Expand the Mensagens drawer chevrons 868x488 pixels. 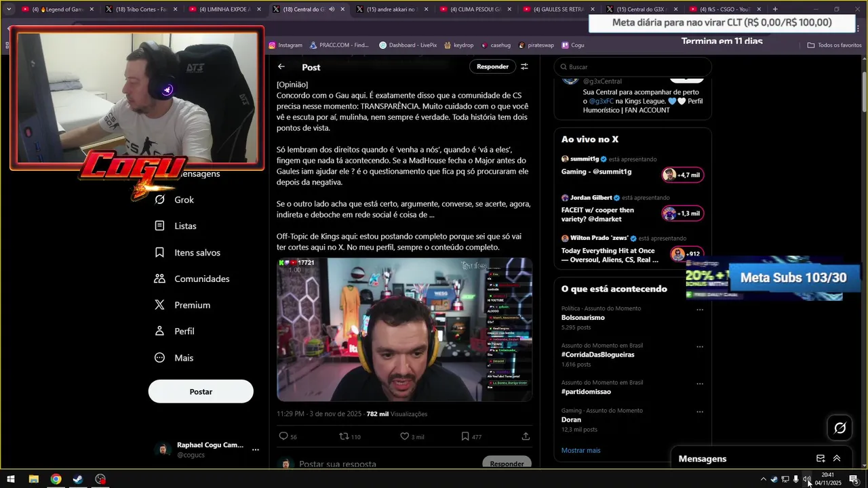(837, 459)
